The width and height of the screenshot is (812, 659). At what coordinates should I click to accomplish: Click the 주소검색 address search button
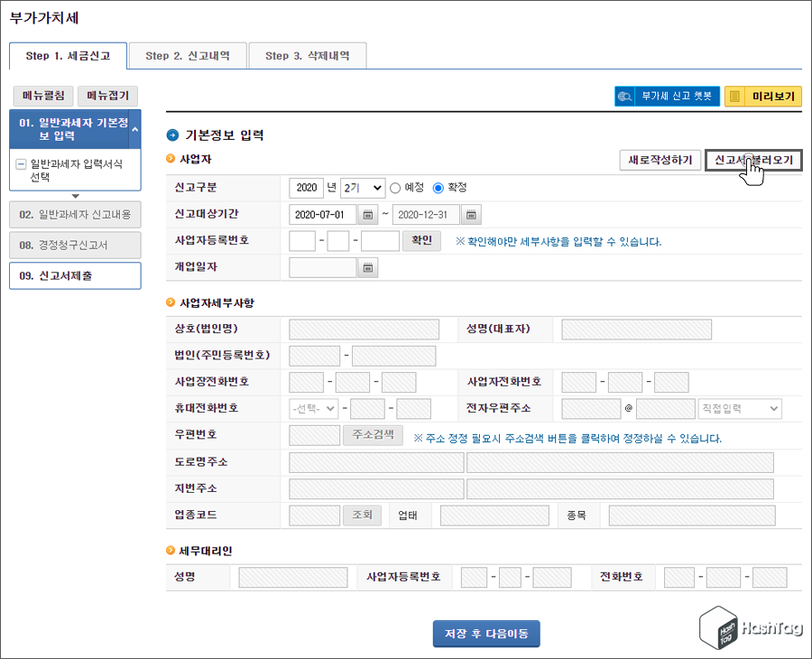(x=373, y=434)
